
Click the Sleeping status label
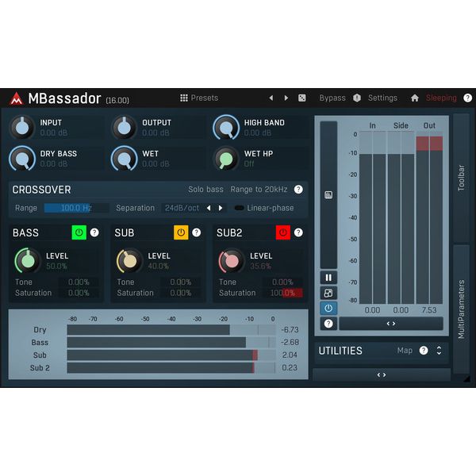tap(441, 98)
